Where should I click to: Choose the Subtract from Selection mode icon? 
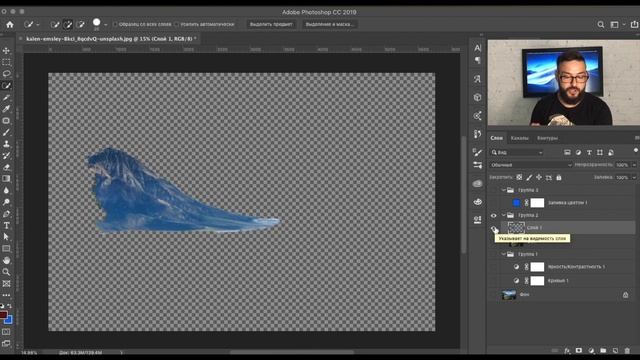pos(81,24)
